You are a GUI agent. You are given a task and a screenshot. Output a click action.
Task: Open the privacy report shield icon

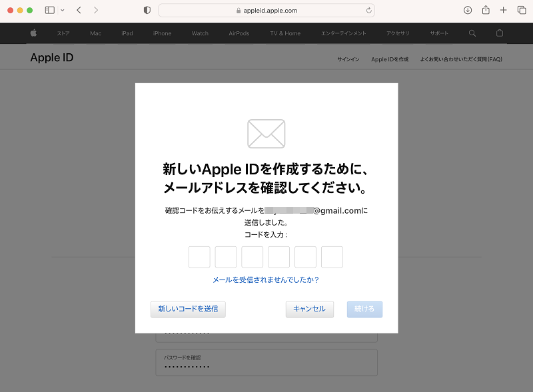[147, 10]
